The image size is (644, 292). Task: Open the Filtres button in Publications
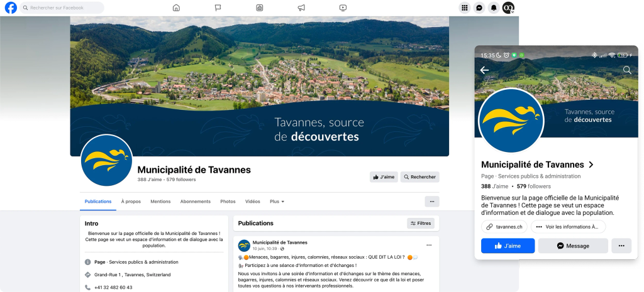point(421,224)
